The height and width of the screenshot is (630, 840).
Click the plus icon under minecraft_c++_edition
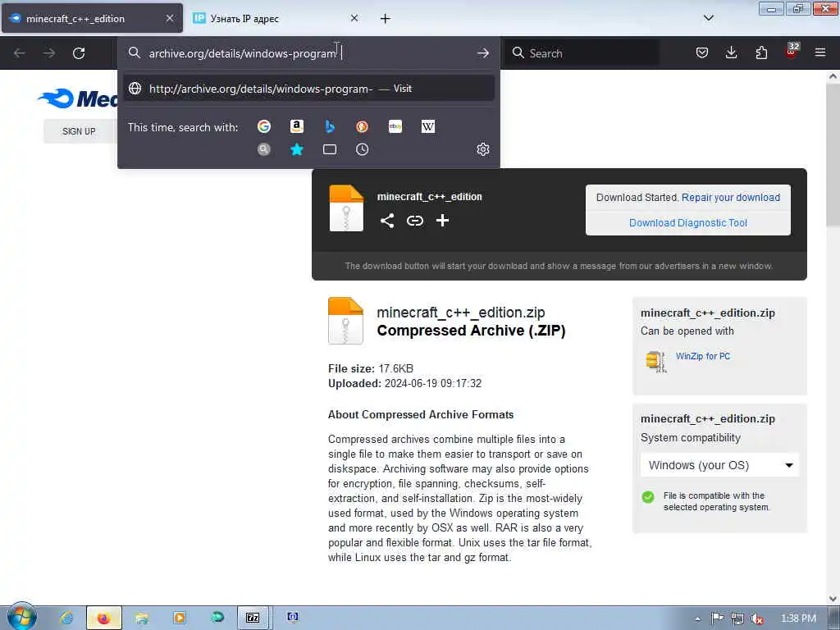(442, 221)
